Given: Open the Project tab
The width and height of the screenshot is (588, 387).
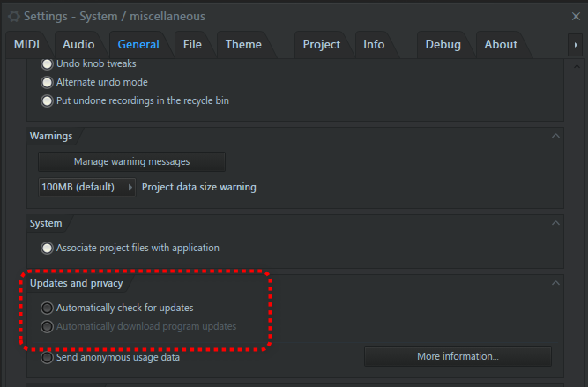Looking at the screenshot, I should 322,44.
